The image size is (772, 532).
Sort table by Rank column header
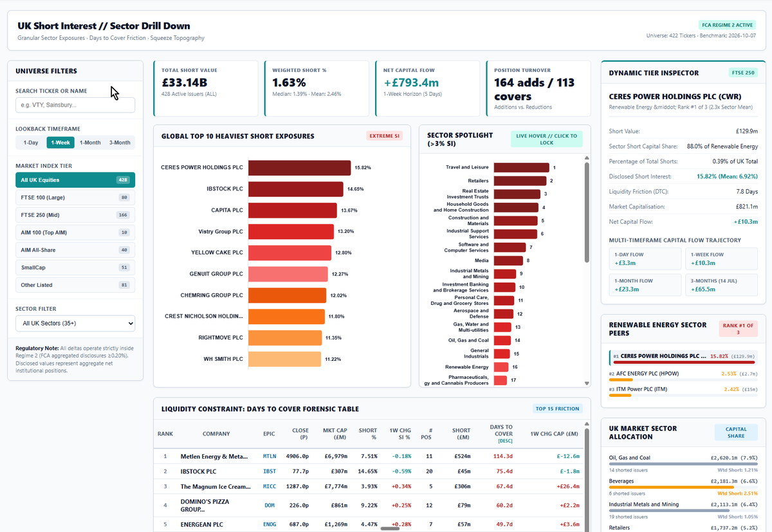point(165,434)
